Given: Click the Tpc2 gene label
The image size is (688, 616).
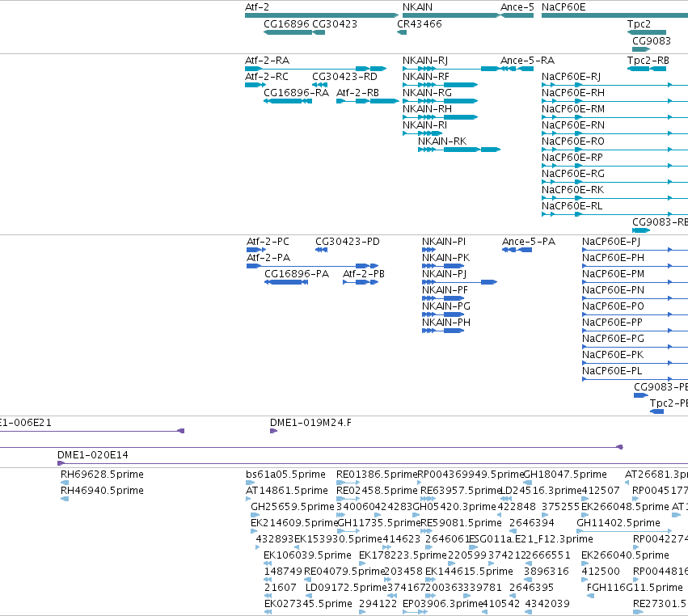Looking at the screenshot, I should 639,23.
